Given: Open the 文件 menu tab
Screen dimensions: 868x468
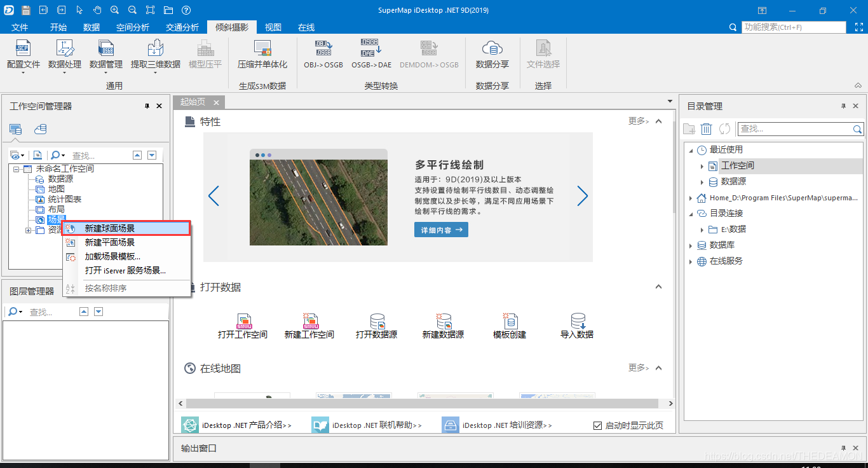Looking at the screenshot, I should click(x=20, y=27).
